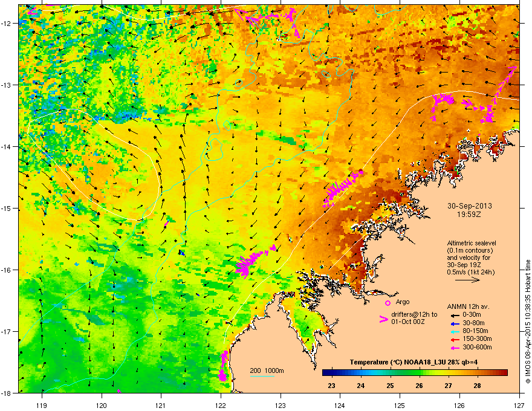Click the Argo legend label
532x411 pixels.
[x=403, y=302]
